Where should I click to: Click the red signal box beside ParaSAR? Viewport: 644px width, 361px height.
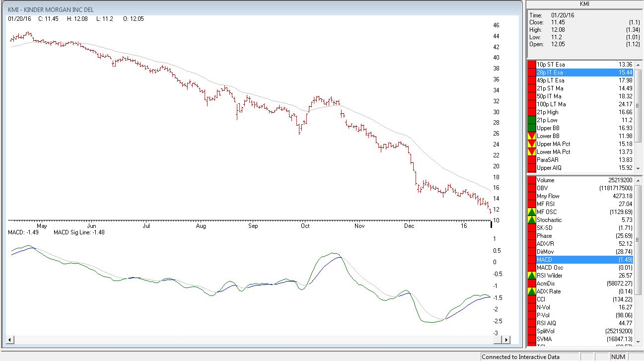(x=532, y=160)
